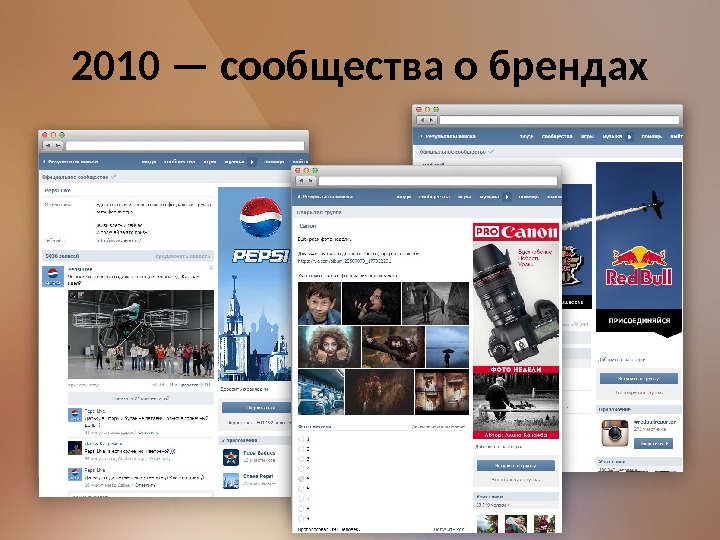The image size is (720, 540).
Task: Open the people item in the Red Bull window navigation
Action: (x=526, y=136)
